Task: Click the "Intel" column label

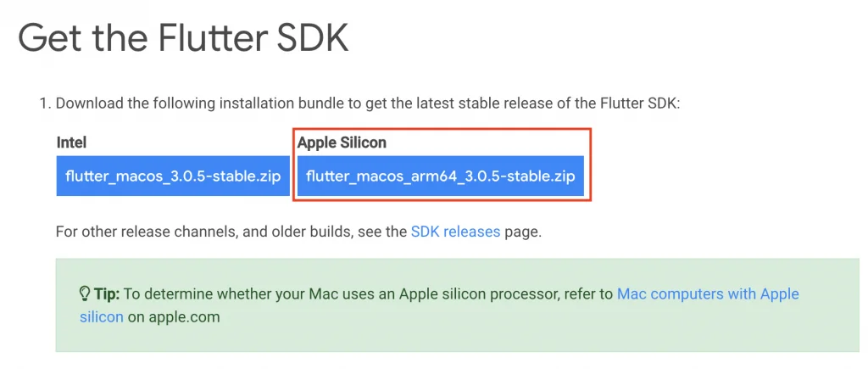Action: (x=71, y=143)
